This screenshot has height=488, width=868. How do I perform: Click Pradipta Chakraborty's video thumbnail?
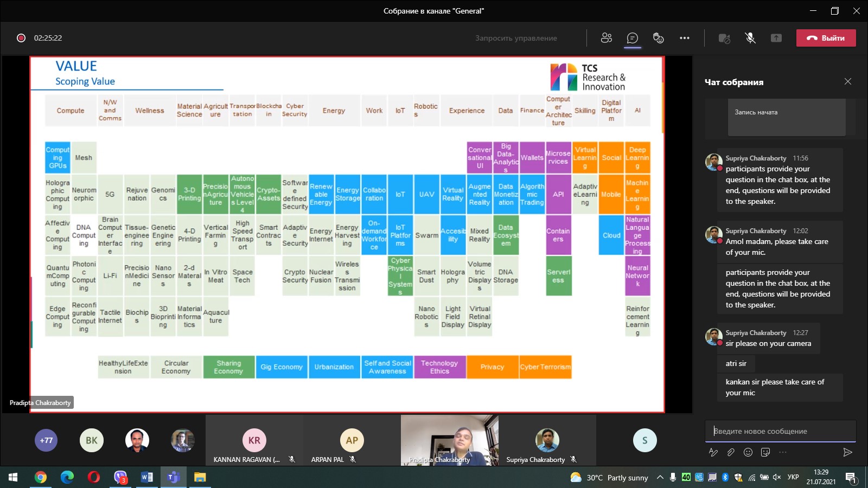tap(450, 440)
